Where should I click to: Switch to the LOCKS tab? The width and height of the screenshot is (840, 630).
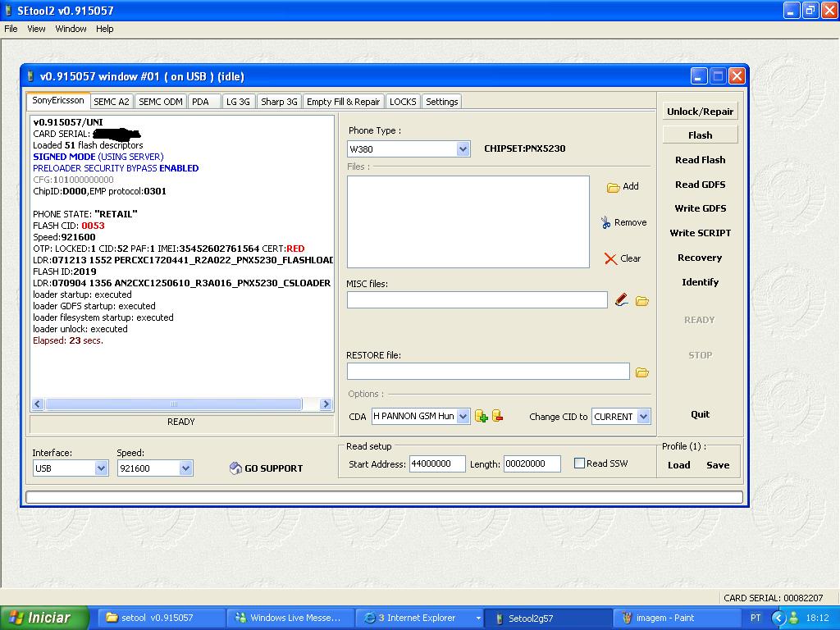point(403,102)
